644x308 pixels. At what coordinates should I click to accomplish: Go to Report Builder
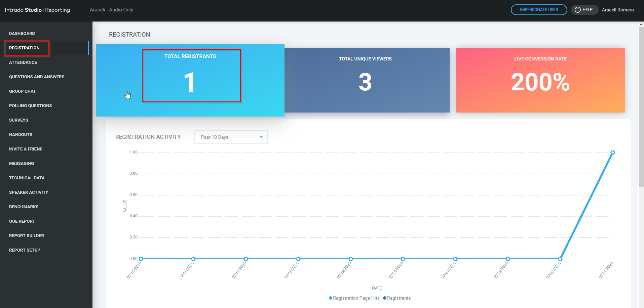27,236
